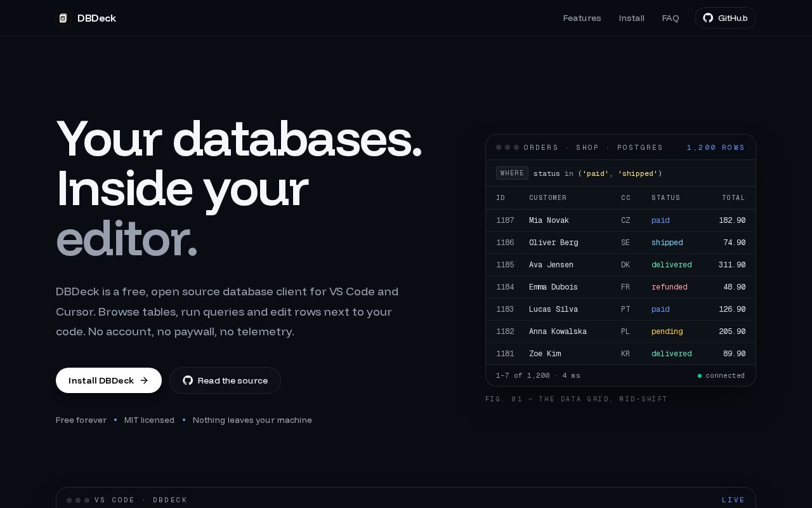Select order ID 1187

coord(505,220)
